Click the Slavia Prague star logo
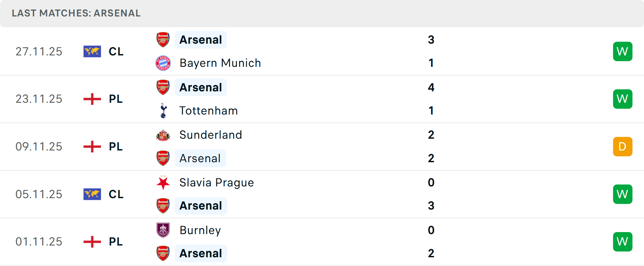 point(163,183)
